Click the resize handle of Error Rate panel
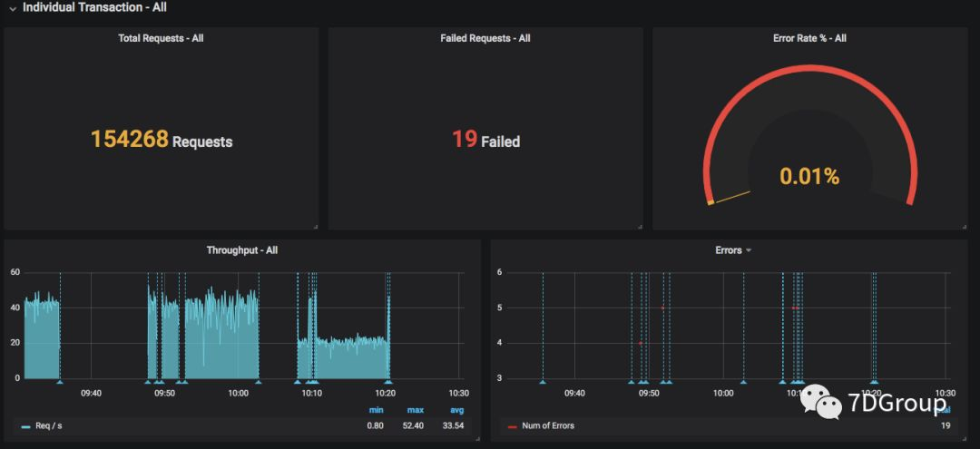This screenshot has height=449, width=980. [x=965, y=227]
